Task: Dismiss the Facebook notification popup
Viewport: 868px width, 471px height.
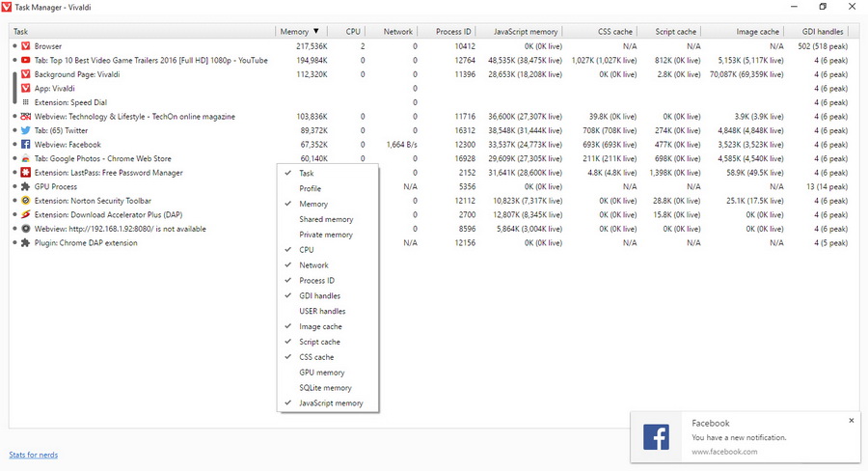Action: [x=851, y=421]
